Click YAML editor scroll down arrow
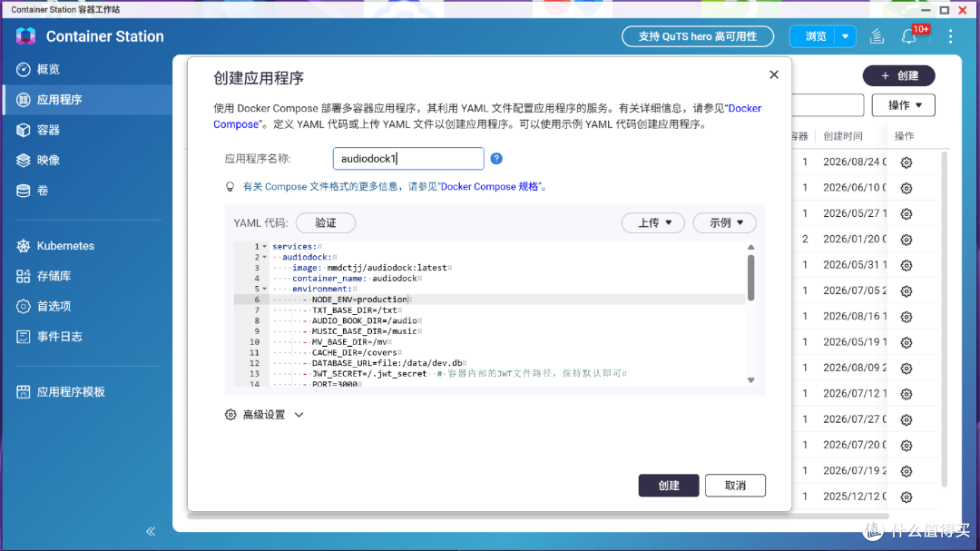This screenshot has width=980, height=551. 750,380
